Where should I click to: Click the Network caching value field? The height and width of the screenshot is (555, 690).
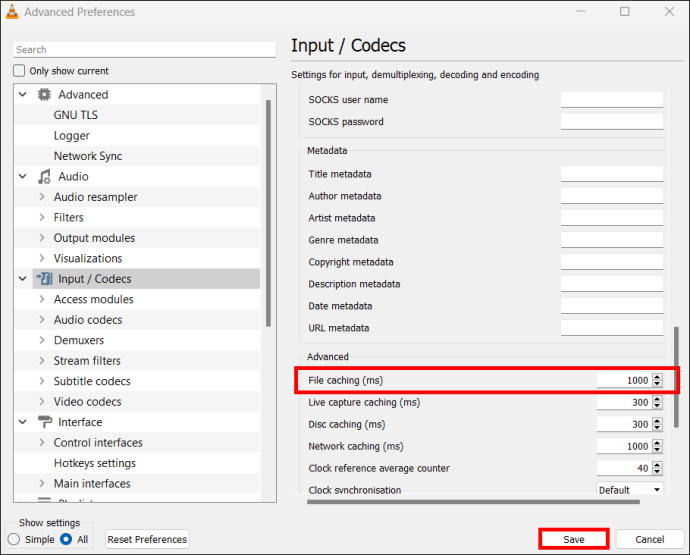[x=624, y=446]
